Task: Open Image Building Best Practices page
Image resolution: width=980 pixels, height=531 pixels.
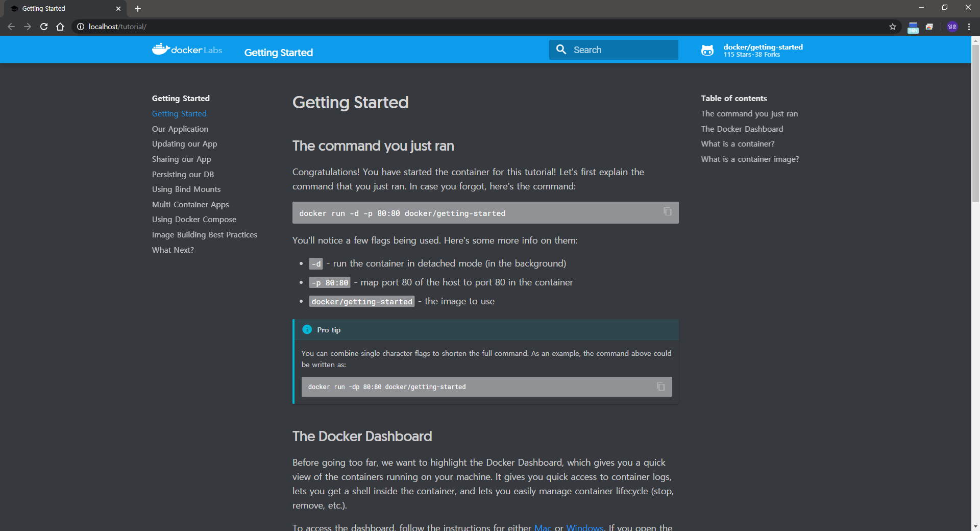Action: 205,234
